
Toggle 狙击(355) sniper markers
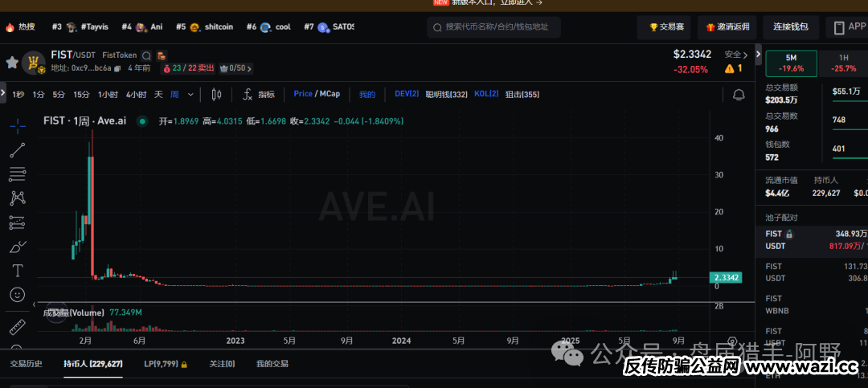pos(522,95)
